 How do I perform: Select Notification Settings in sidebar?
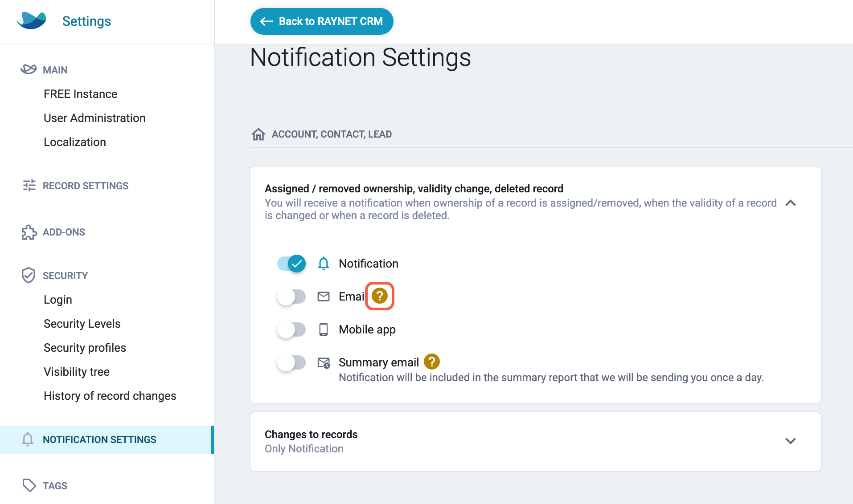click(x=107, y=440)
